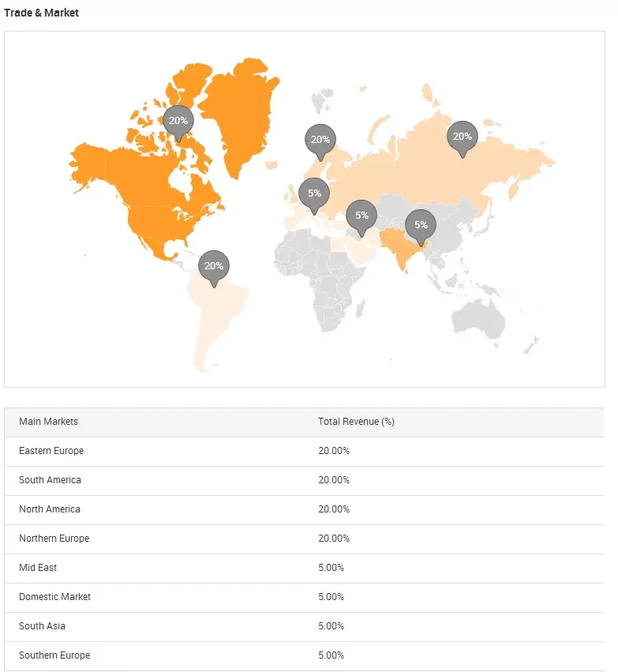Viewport: 618px width, 672px height.
Task: Click the Southern Europe table row label
Action: pos(54,655)
